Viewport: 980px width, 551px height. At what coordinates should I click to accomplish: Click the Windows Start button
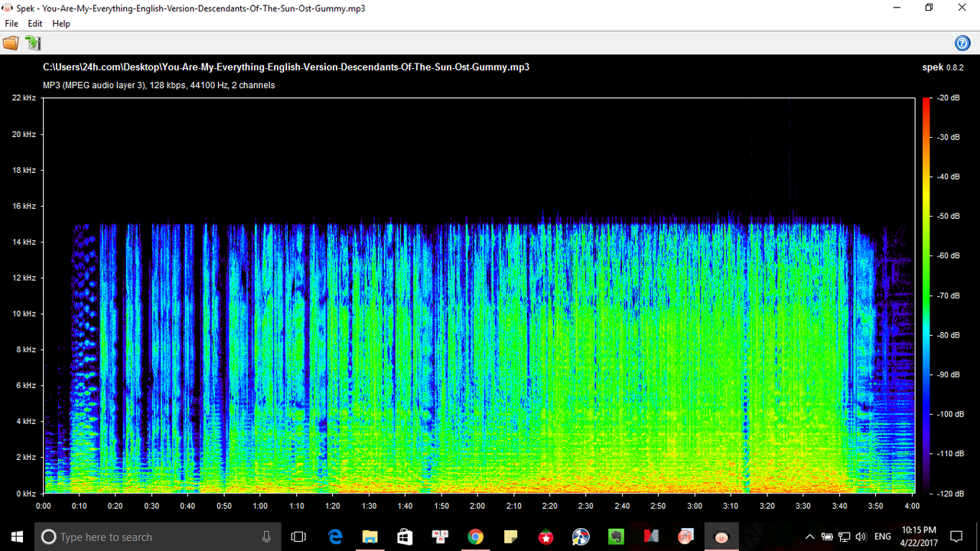coord(17,537)
